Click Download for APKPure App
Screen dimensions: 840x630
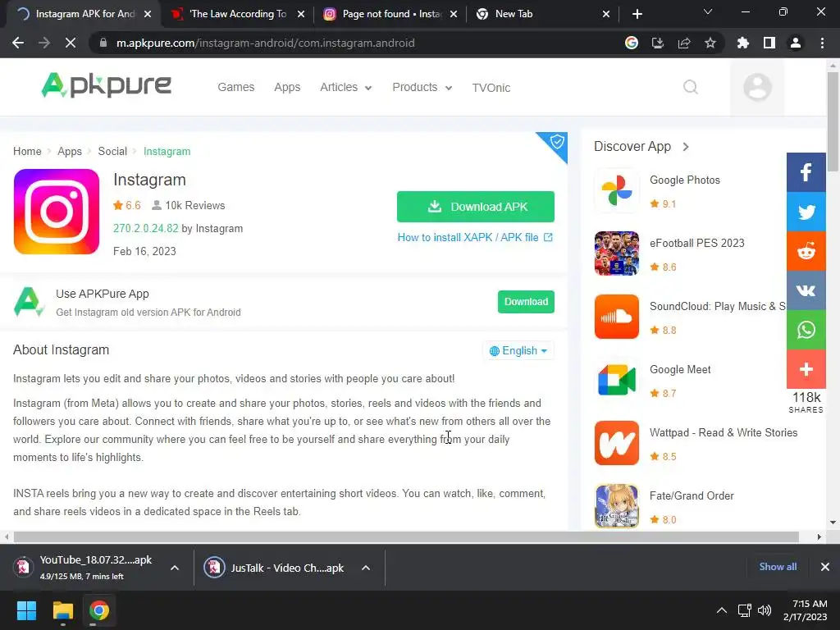tap(526, 302)
